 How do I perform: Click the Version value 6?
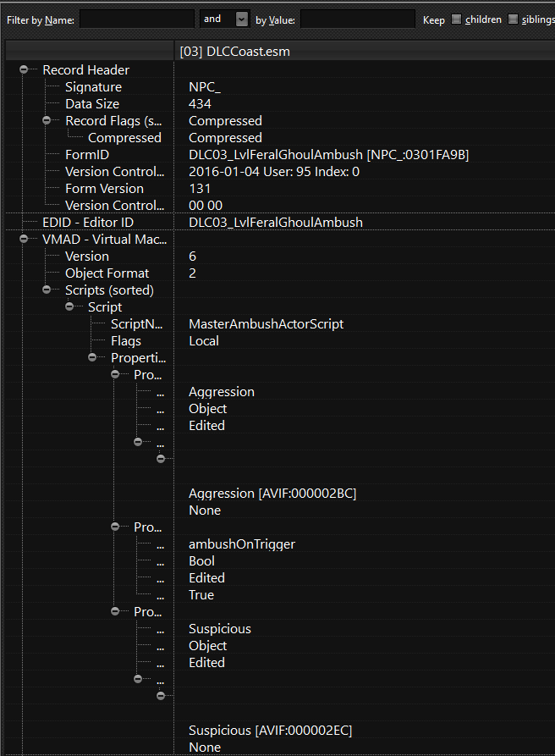pyautogui.click(x=192, y=256)
